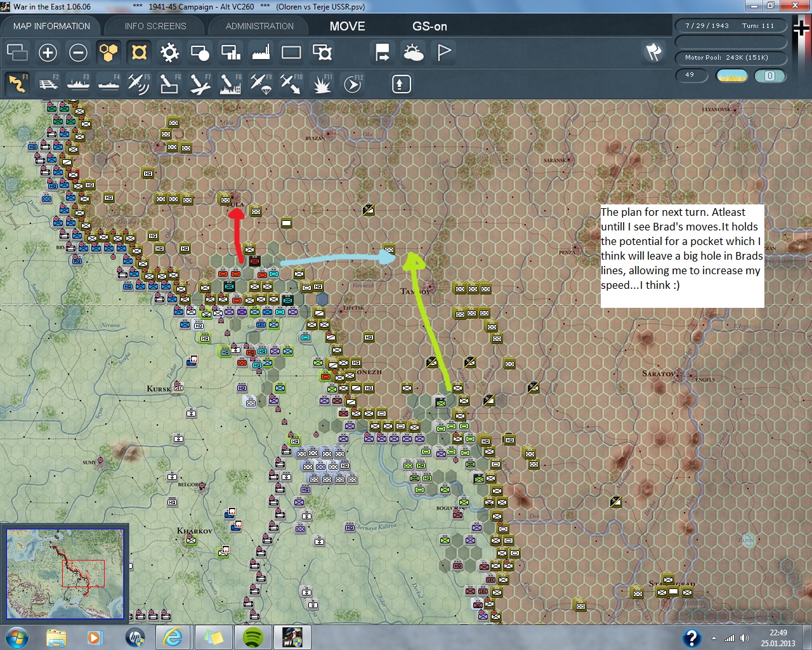
Task: Click the up-arrow box icon
Action: point(401,84)
